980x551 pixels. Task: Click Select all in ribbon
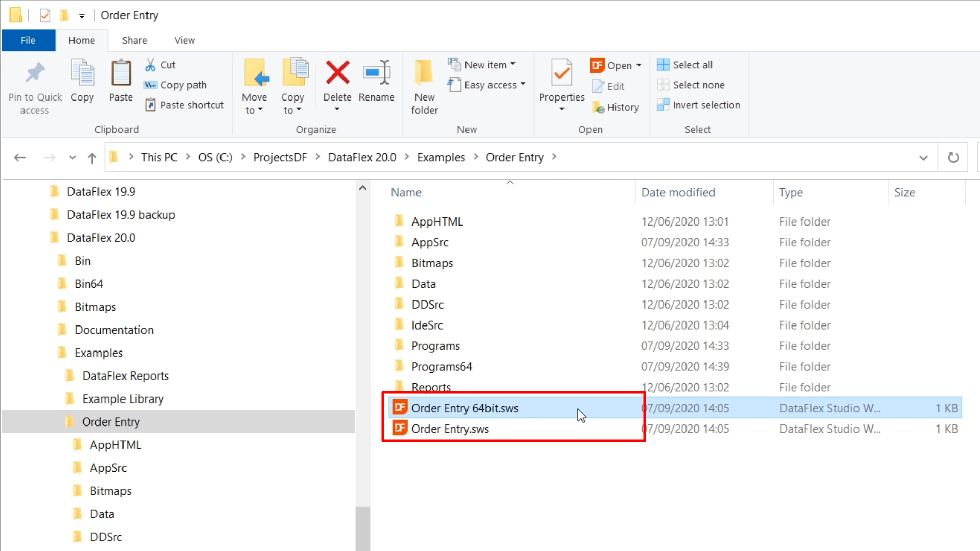point(692,65)
